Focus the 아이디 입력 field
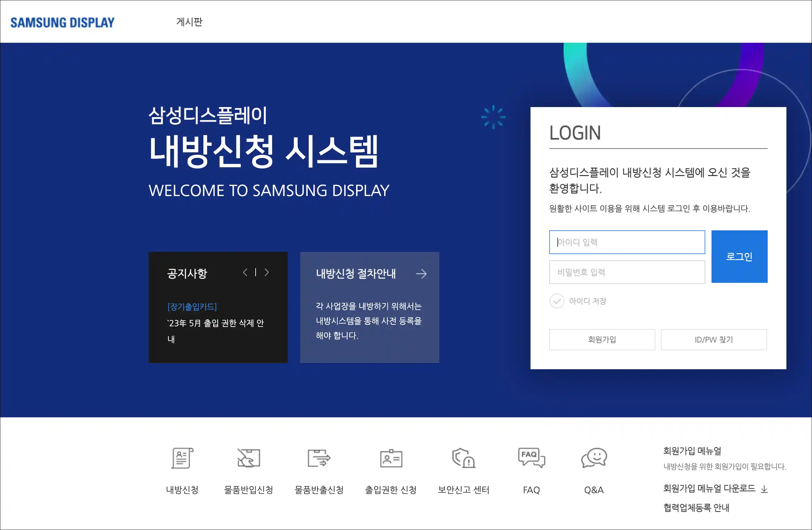 coord(627,242)
